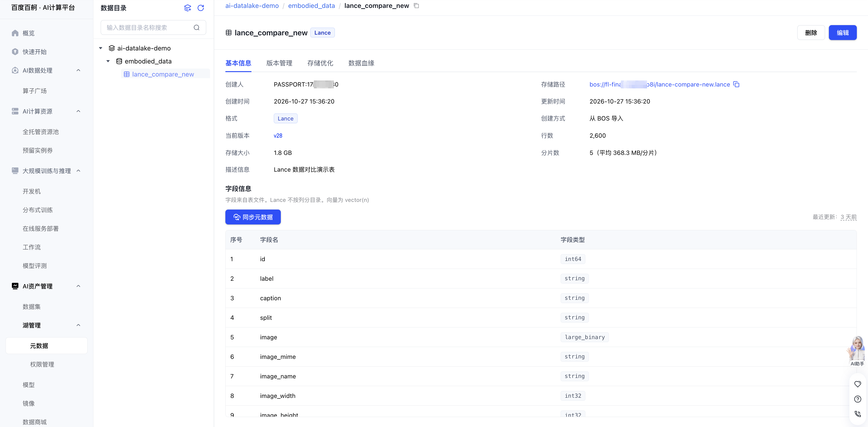Image resolution: width=868 pixels, height=427 pixels.
Task: Go to ai-datalake-demo in the breadcrumb
Action: 252,6
